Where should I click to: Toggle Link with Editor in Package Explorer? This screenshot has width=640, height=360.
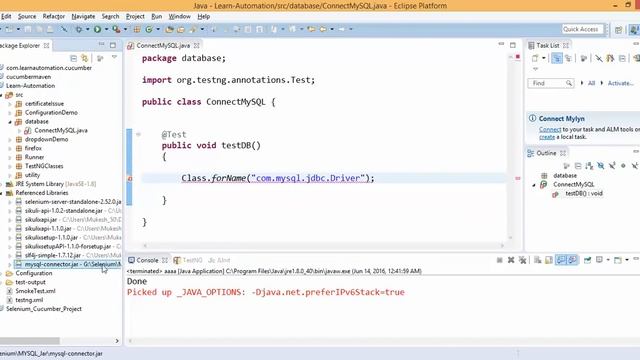[x=84, y=58]
